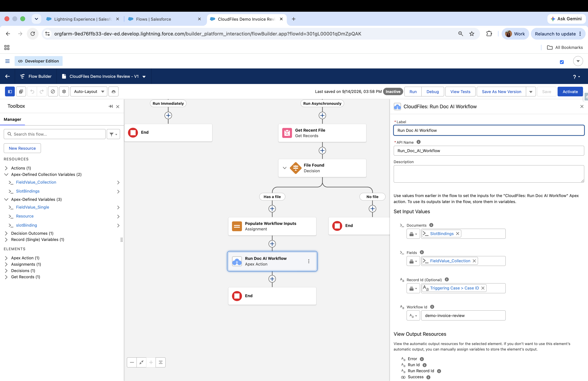The image size is (588, 381).
Task: Close the Toolbox panel
Action: (x=118, y=107)
